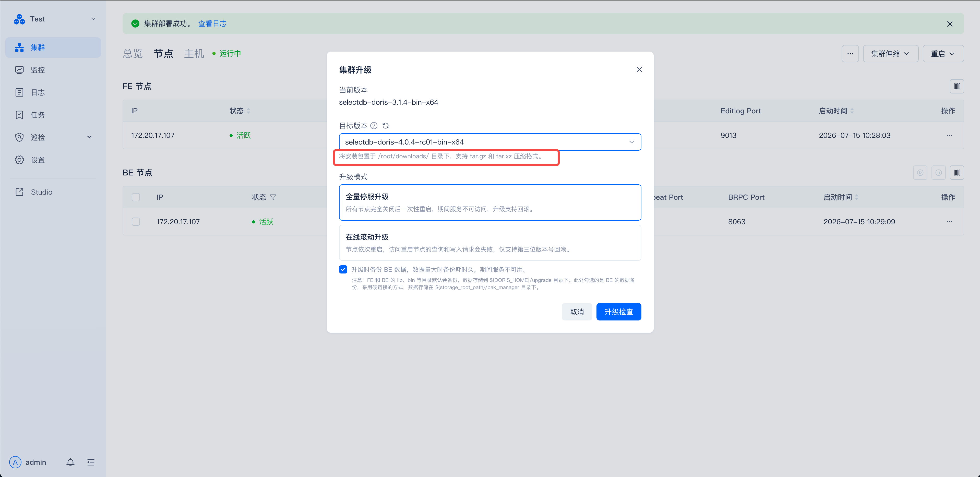Open the 任务 tasks page

53,115
